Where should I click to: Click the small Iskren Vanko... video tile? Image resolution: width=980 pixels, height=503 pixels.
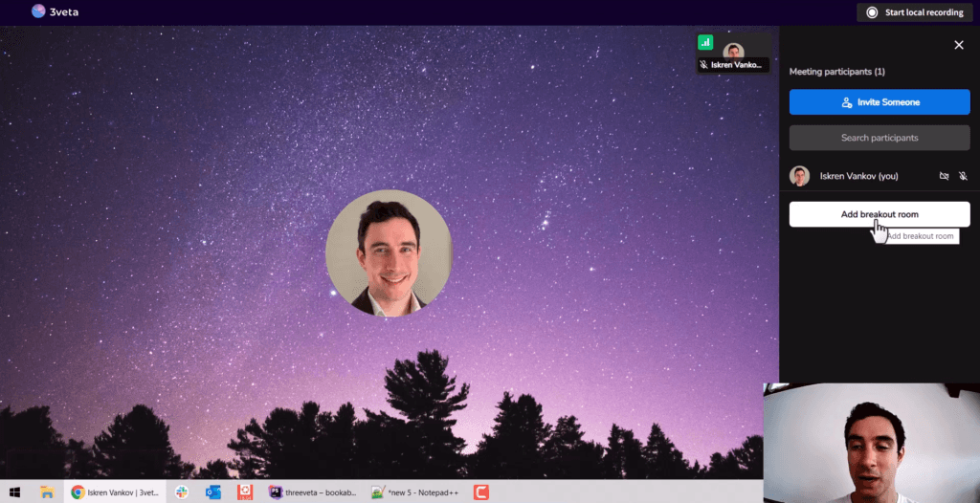tap(733, 53)
